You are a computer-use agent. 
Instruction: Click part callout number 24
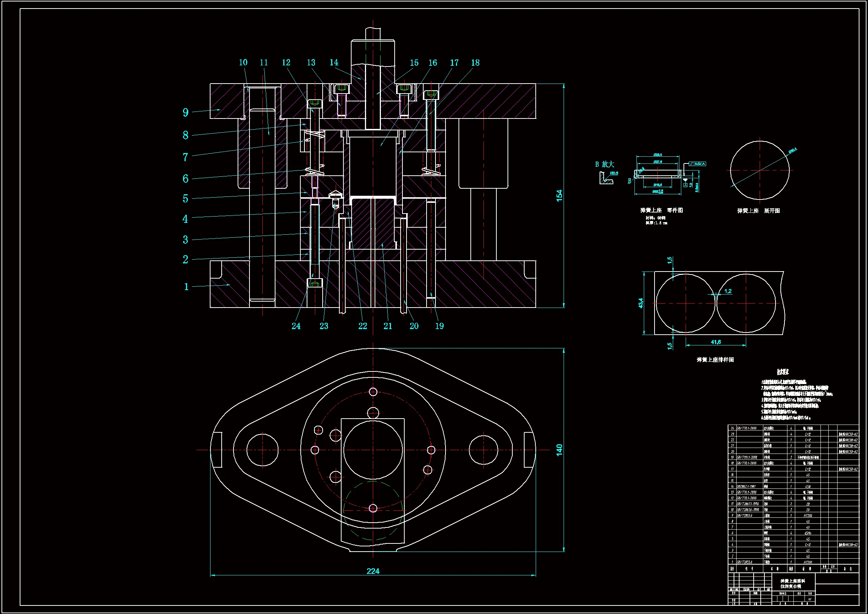(296, 326)
